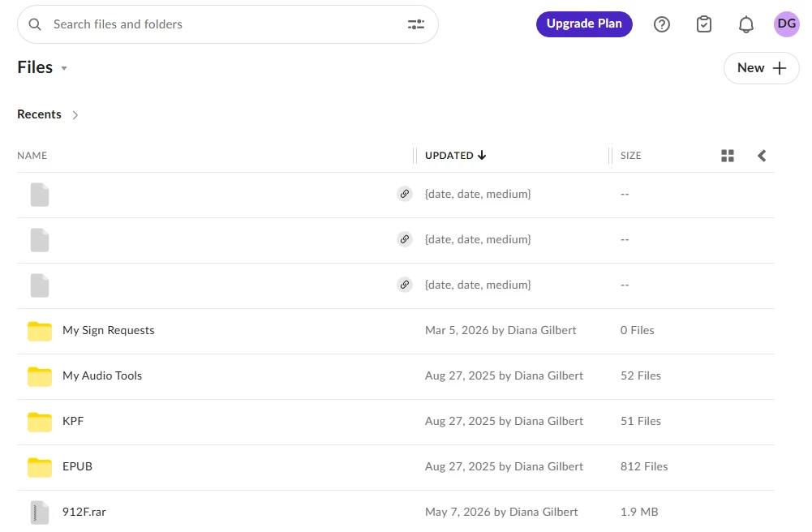Select the 912F.rar archive file icon
The height and width of the screenshot is (532, 812).
(40, 513)
